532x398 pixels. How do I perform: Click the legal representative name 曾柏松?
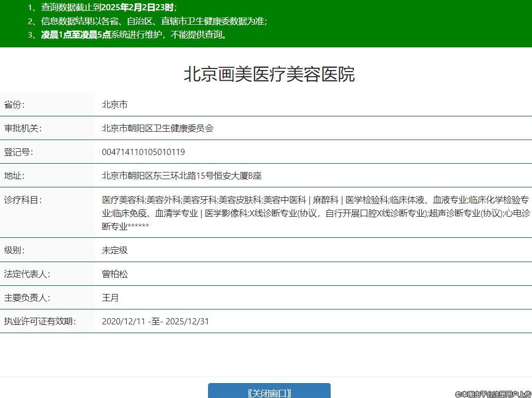[114, 274]
